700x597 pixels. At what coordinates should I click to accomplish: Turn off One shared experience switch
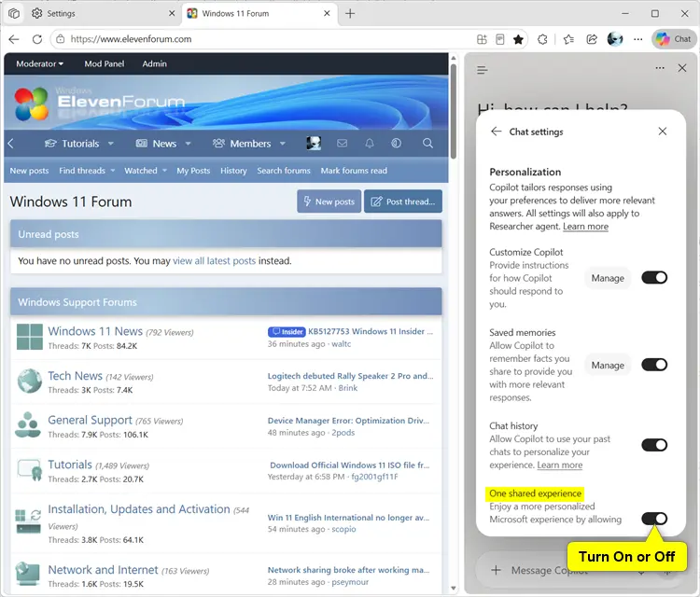pos(654,519)
